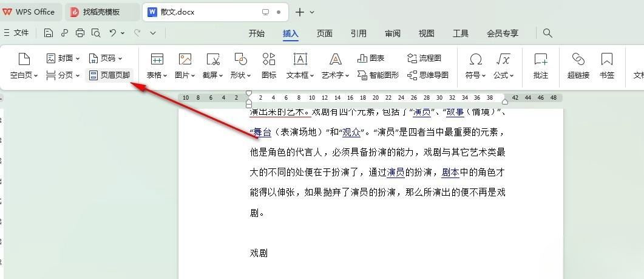Viewport: 644px width, 279px height.
Task: Expand the undo history dropdown
Action: coord(123,33)
